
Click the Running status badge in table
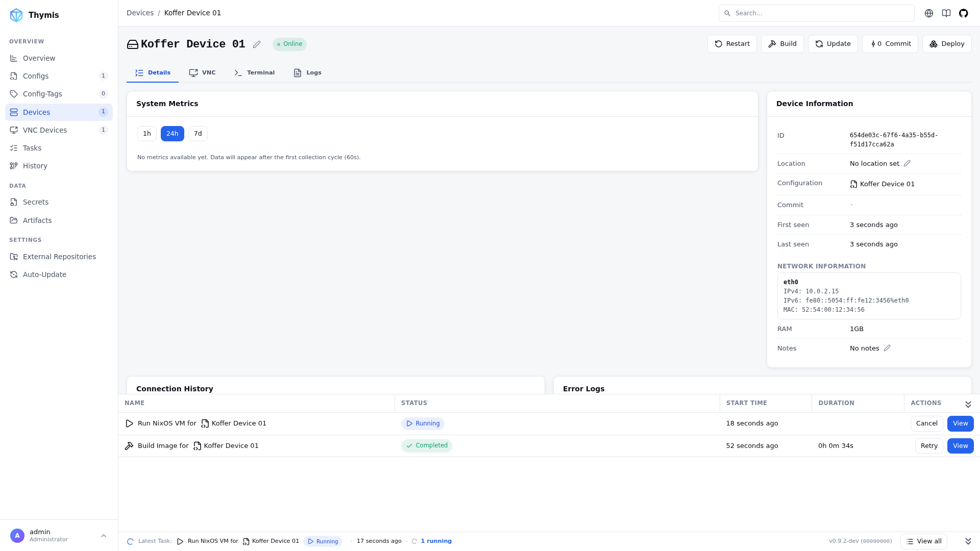tap(423, 424)
